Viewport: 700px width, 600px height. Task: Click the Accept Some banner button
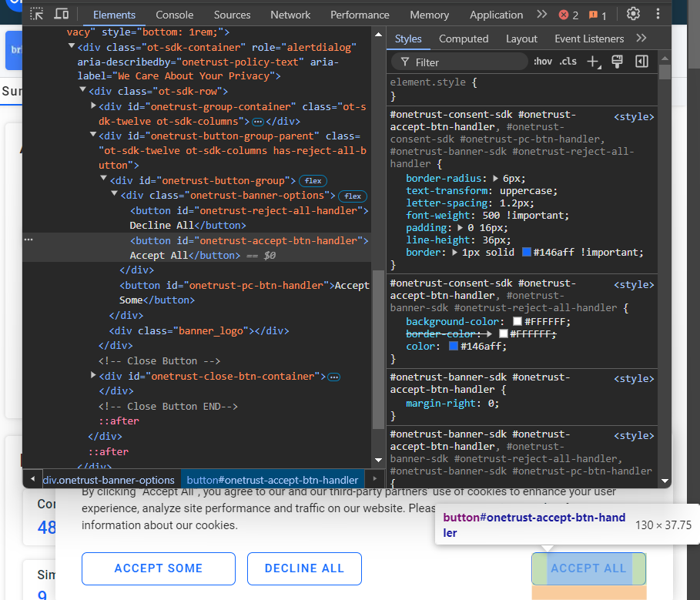coord(159,568)
